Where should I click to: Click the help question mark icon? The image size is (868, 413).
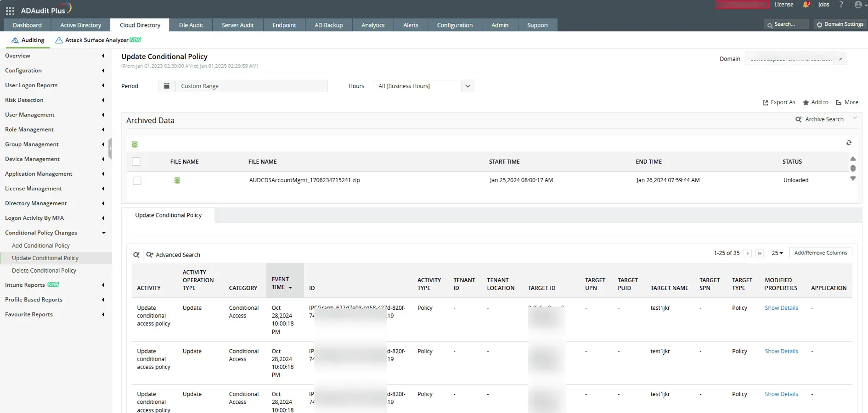841,5
